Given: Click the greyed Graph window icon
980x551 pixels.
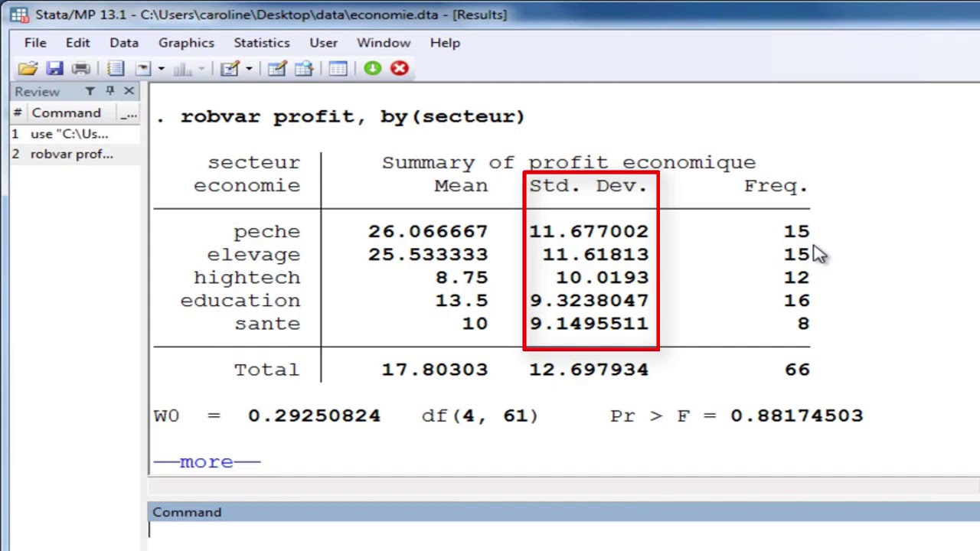Looking at the screenshot, I should [x=183, y=68].
